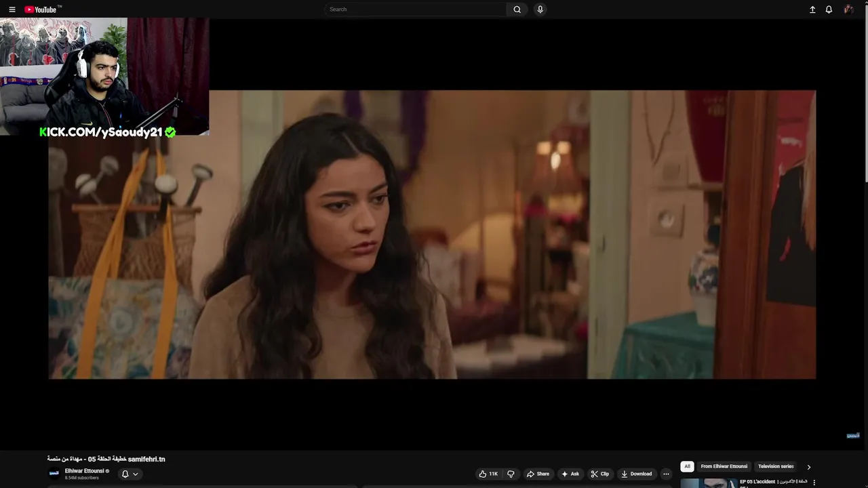Screen dimensions: 868x488
Task: Click the 8.54M subscribers text
Action: [81, 478]
